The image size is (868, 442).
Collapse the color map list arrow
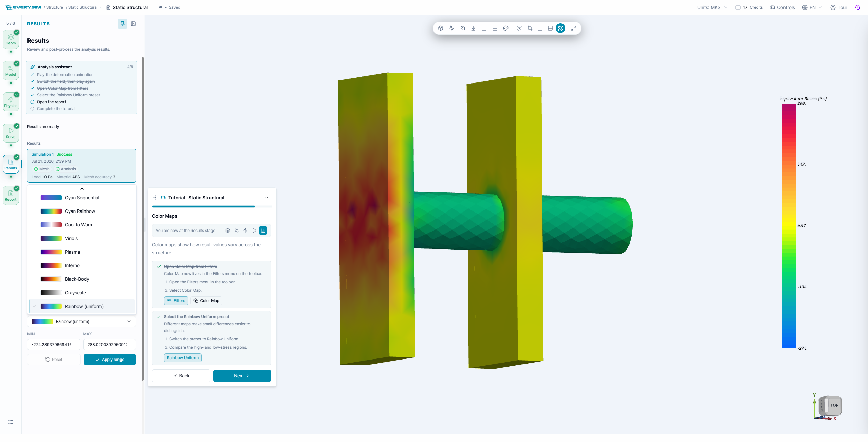click(82, 189)
